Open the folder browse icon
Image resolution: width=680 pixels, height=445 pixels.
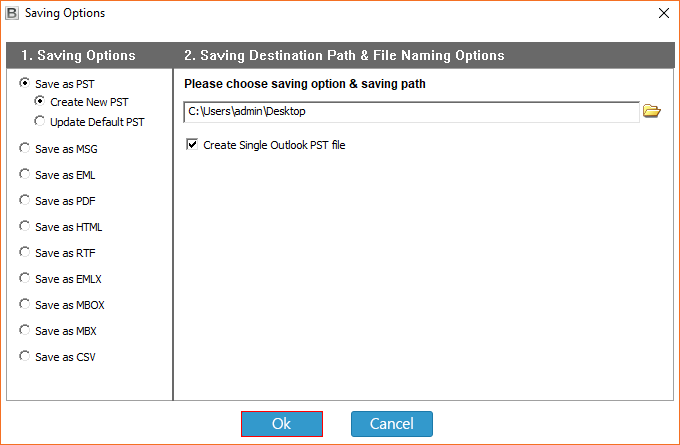coord(651,111)
